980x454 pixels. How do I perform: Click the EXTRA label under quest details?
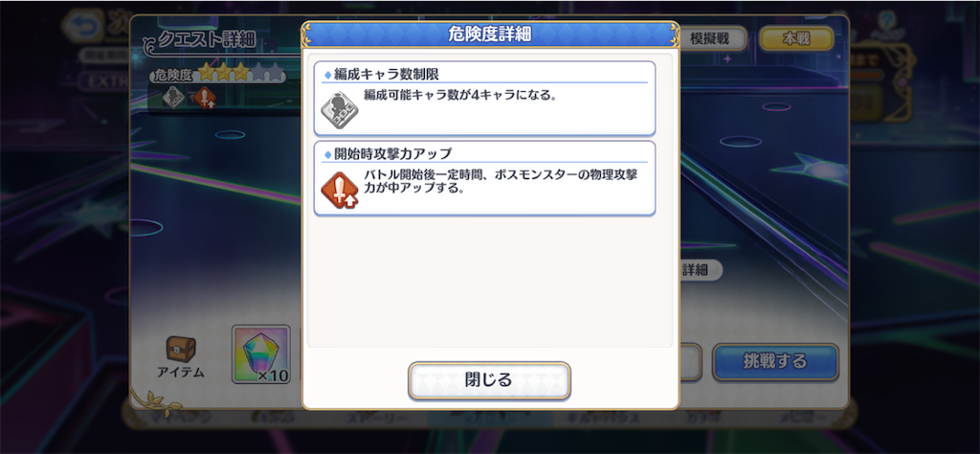tap(105, 82)
